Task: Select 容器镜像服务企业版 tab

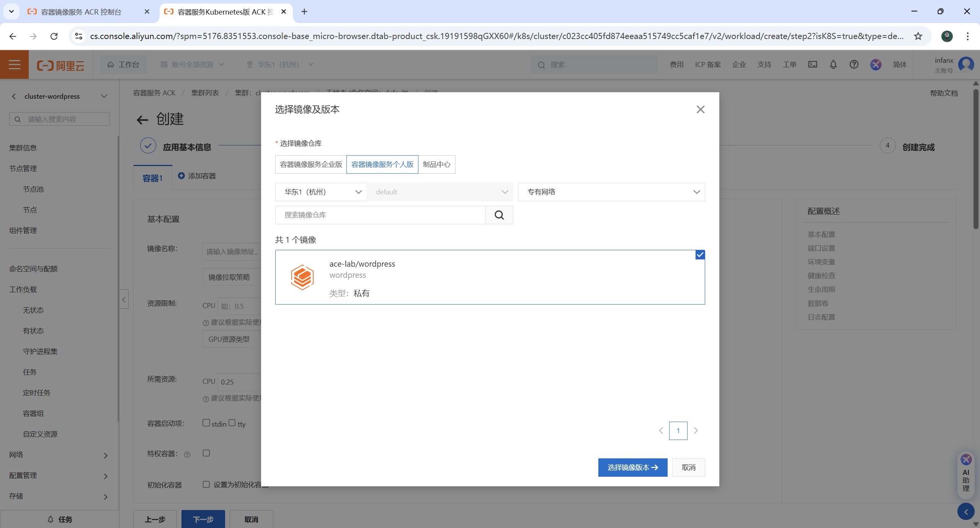Action: tap(311, 165)
